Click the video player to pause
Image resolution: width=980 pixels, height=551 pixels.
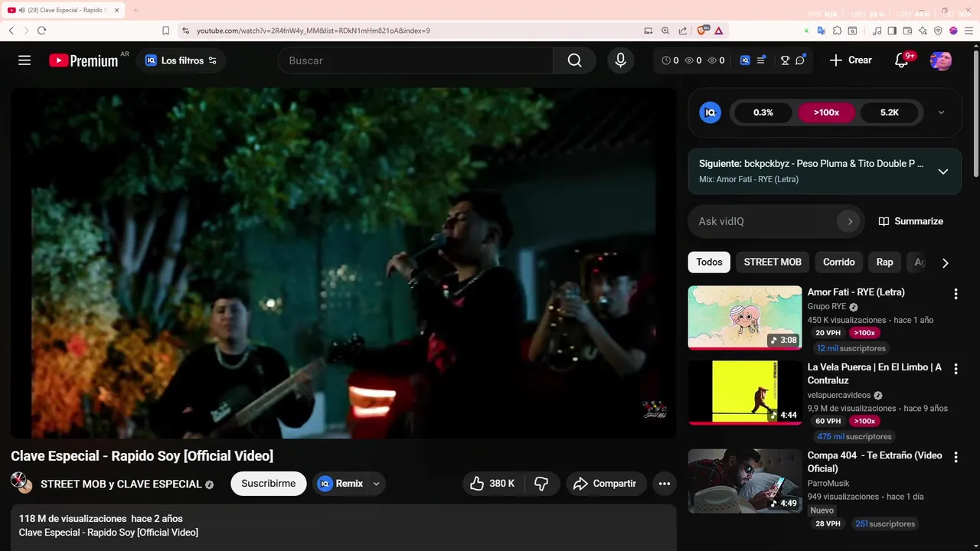click(343, 262)
